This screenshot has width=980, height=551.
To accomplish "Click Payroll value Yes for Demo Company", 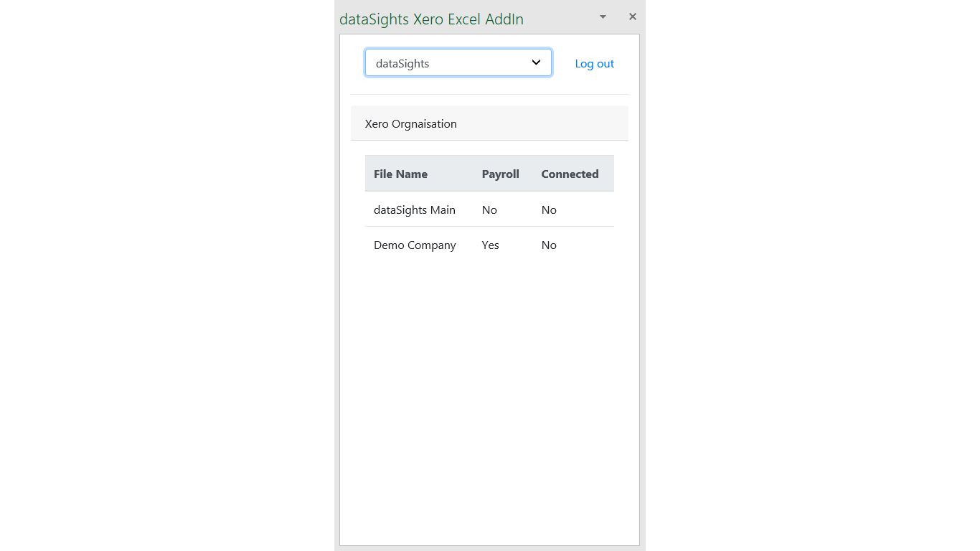I will coord(490,245).
